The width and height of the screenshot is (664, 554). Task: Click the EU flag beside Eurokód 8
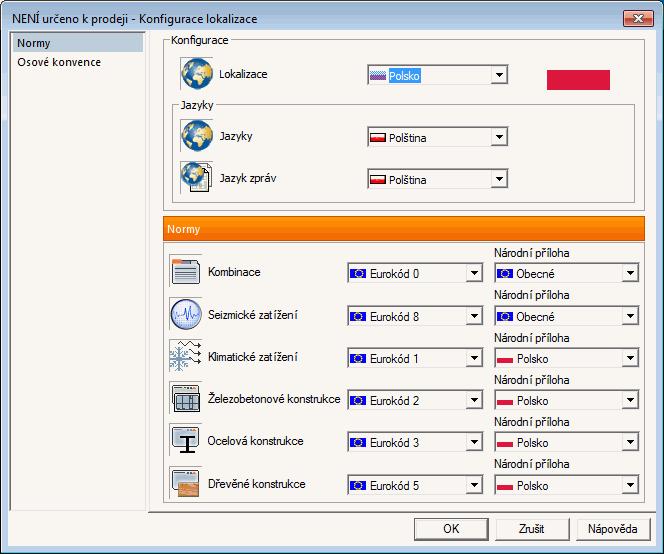pyautogui.click(x=358, y=316)
